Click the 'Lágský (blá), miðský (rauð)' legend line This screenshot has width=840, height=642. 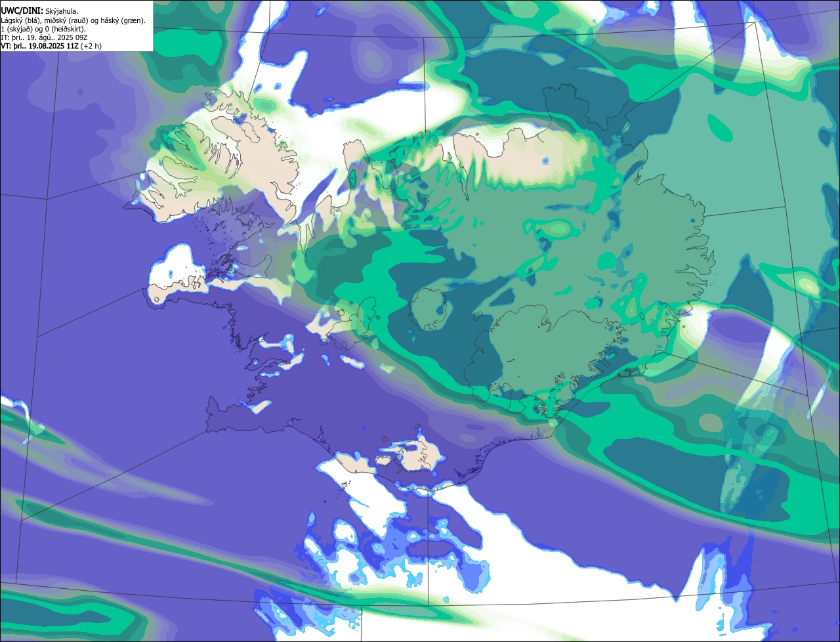[x=73, y=20]
